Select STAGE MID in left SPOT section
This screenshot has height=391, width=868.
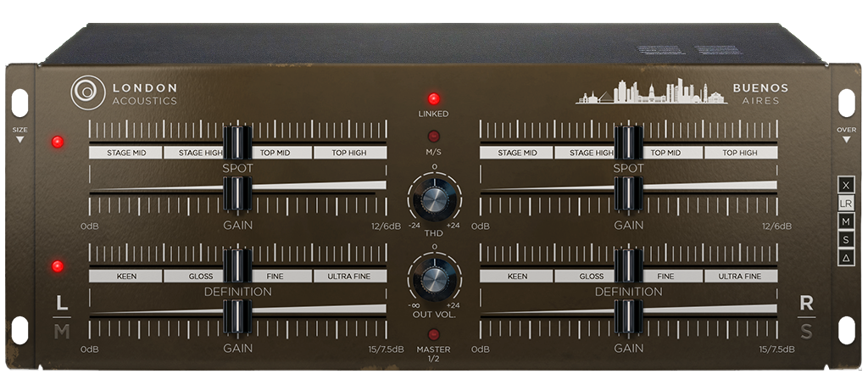pos(125,154)
